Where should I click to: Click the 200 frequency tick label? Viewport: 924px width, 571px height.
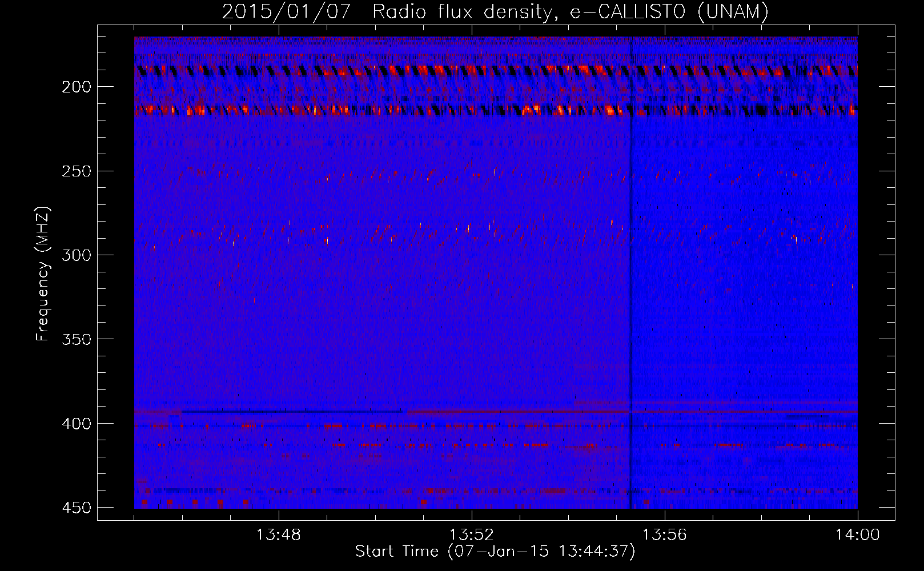tap(76, 87)
